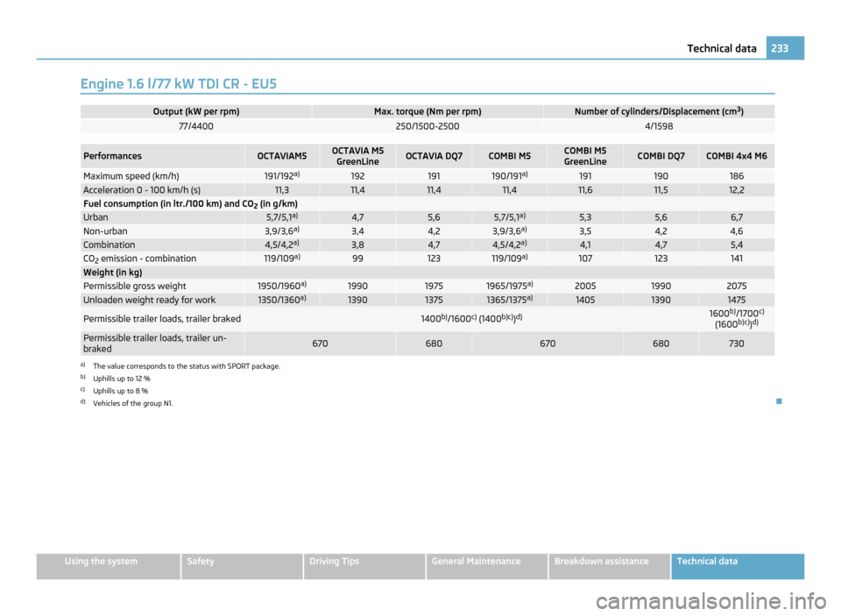841x616 pixels.
Task: Click the 77/4400 output value
Action: click(195, 126)
